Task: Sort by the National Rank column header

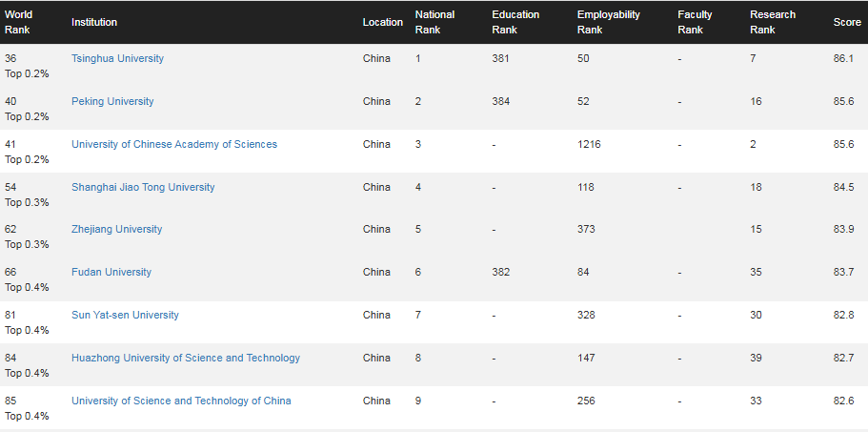Action: pos(434,22)
